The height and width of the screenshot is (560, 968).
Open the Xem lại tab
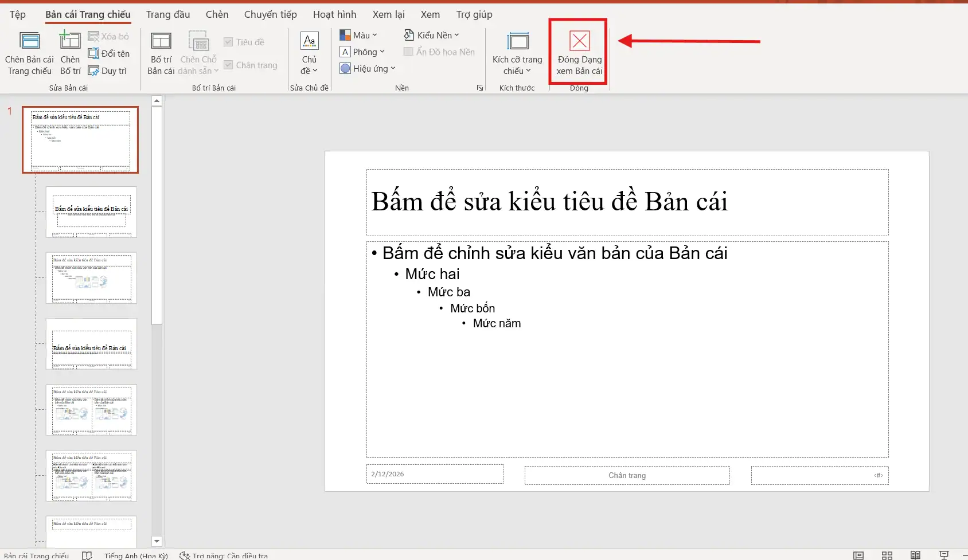pos(388,14)
